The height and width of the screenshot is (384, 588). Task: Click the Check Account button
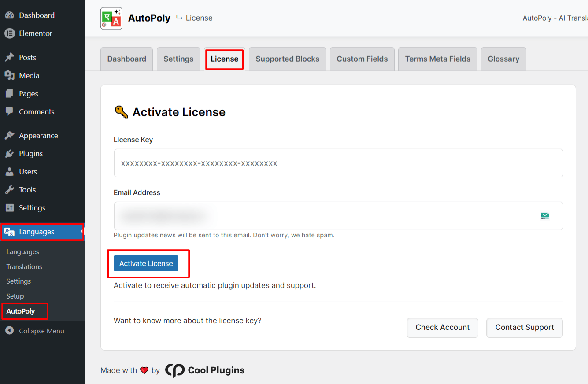point(442,328)
